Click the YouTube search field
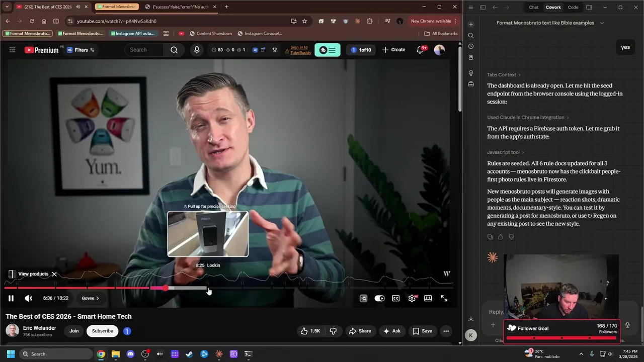 [145, 50]
